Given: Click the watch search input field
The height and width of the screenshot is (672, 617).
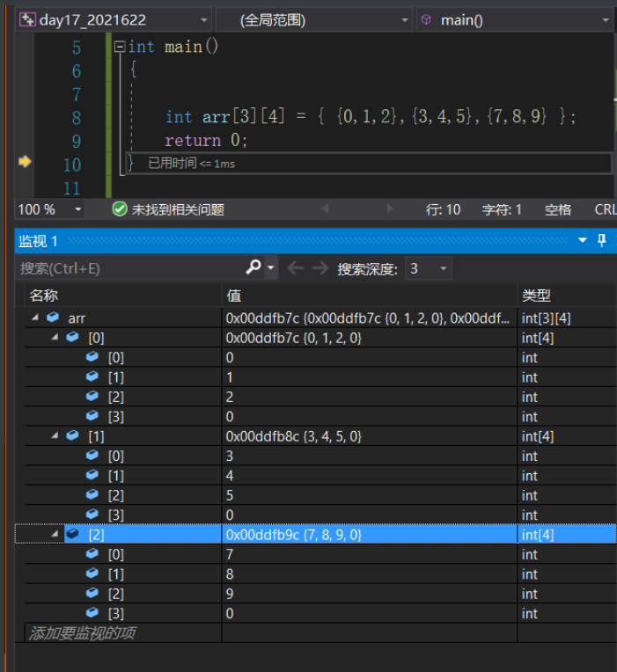Looking at the screenshot, I should coord(129,269).
